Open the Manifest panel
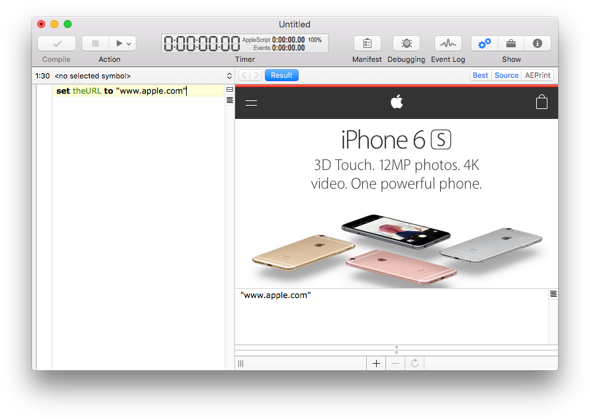This screenshot has width=590, height=419. [x=367, y=44]
